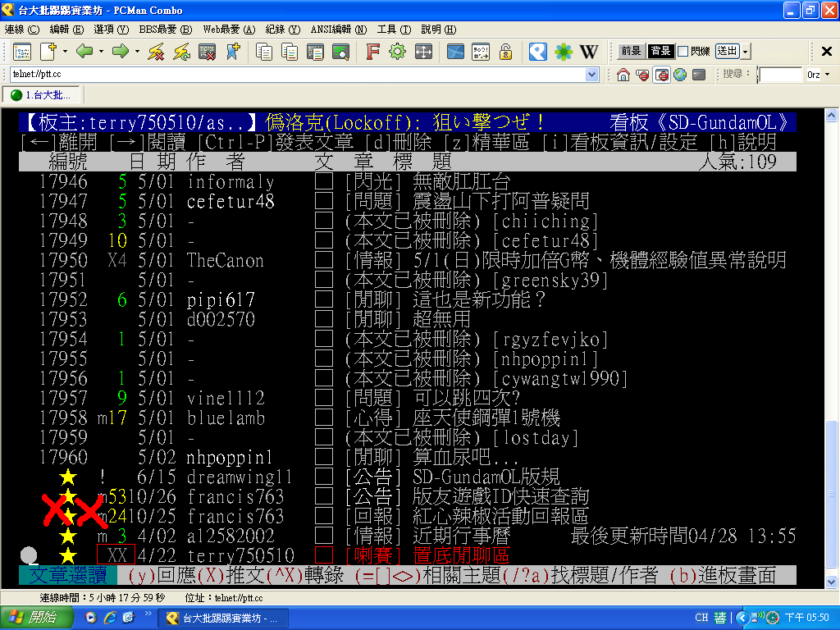Open the Orz search engine dropdown
The height and width of the screenshot is (630, 840).
click(x=828, y=75)
